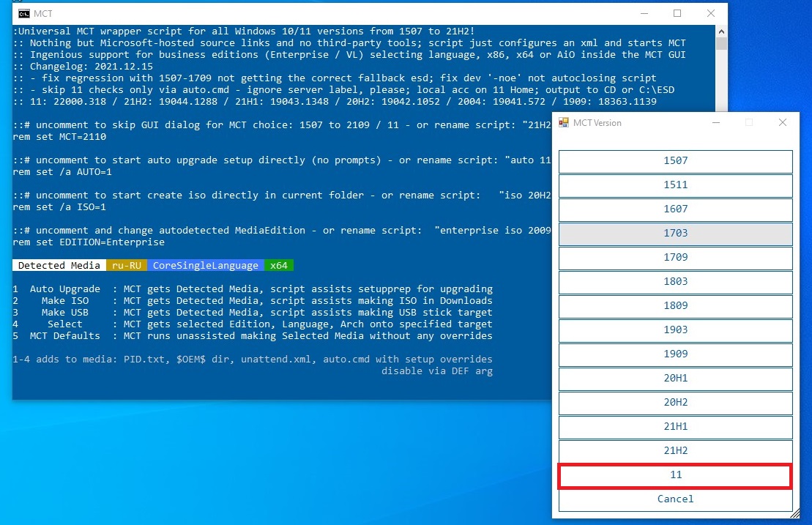Image resolution: width=812 pixels, height=525 pixels.
Task: Choose the 1511 version button
Action: pyautogui.click(x=675, y=185)
